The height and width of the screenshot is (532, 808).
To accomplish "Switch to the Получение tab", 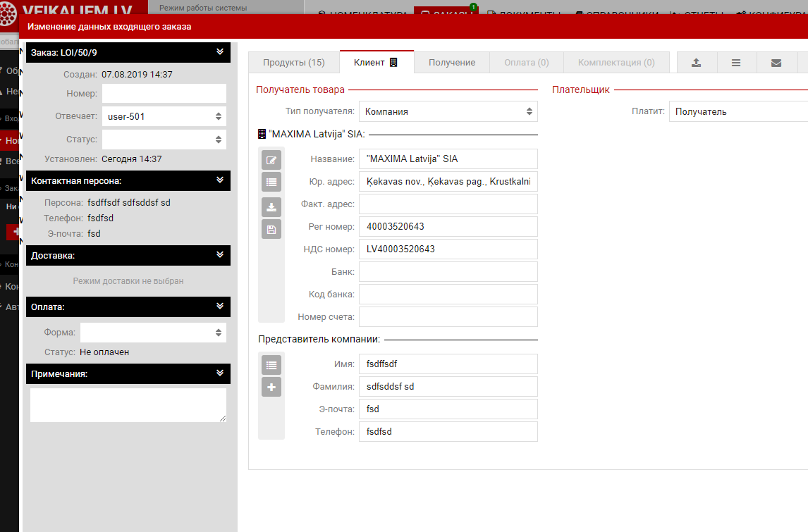I will [x=452, y=63].
